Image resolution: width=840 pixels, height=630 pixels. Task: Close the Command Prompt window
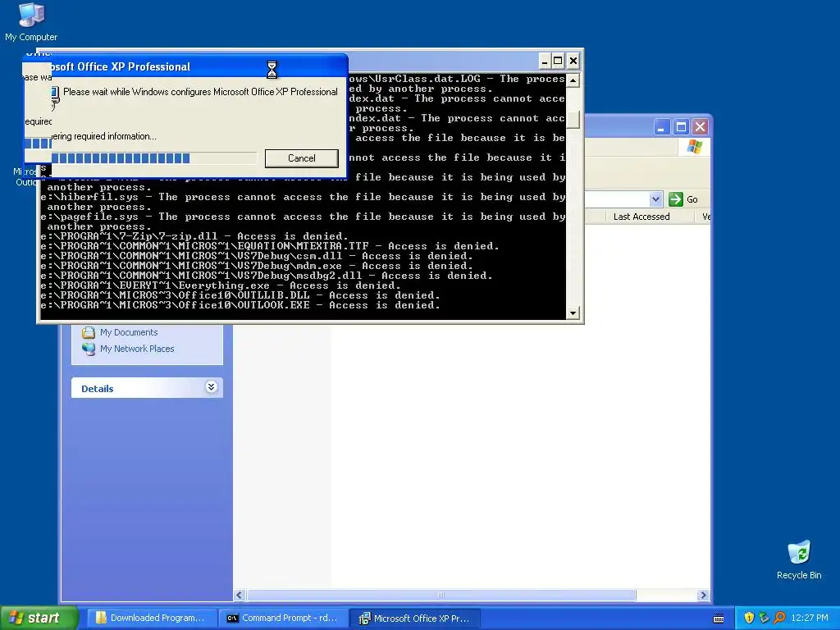573,61
